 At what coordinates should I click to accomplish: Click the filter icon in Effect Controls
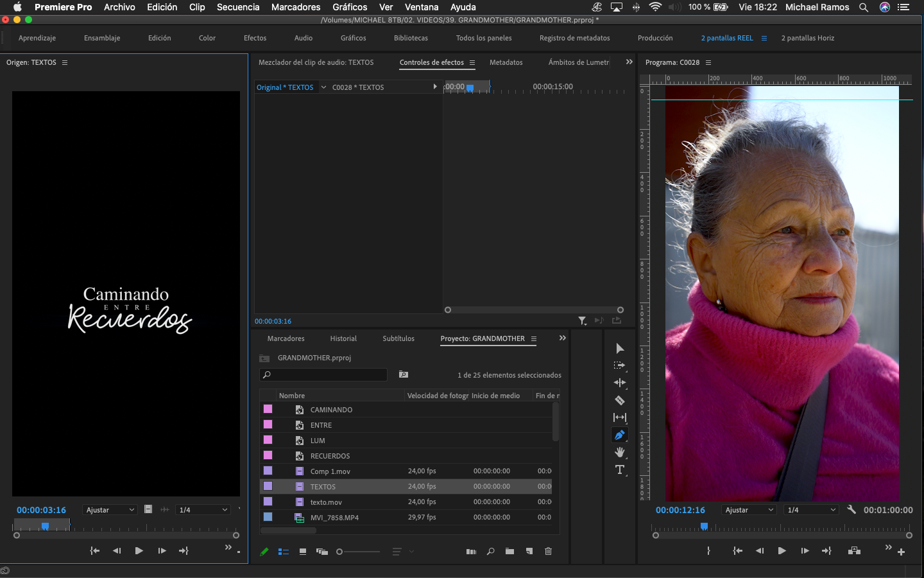pyautogui.click(x=582, y=320)
